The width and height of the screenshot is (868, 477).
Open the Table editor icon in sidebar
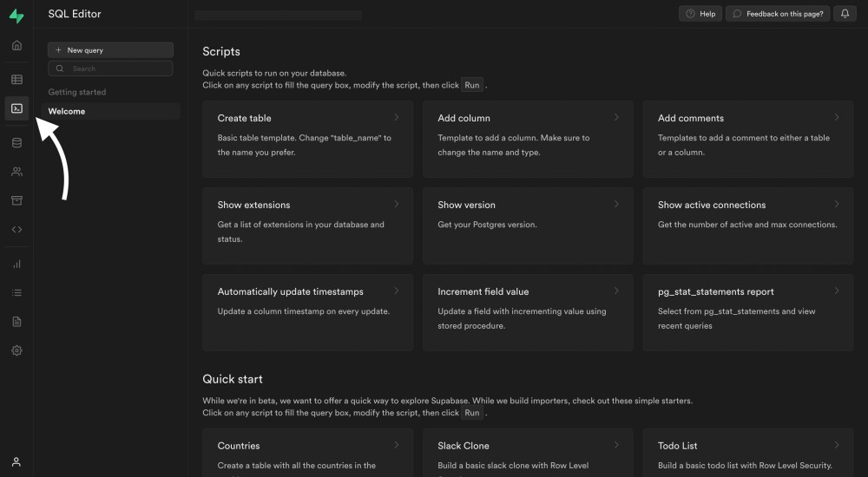16,79
